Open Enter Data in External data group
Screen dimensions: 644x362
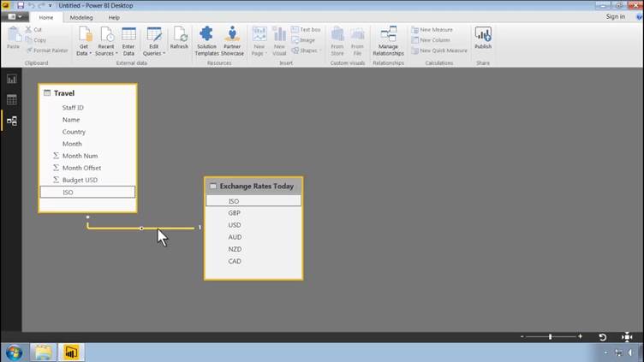128,39
